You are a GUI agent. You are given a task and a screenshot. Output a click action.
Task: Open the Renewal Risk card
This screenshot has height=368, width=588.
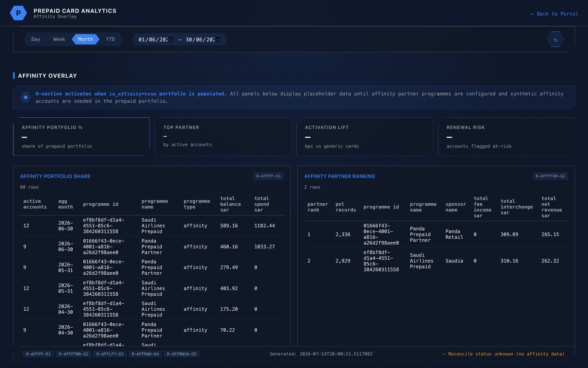506,137
